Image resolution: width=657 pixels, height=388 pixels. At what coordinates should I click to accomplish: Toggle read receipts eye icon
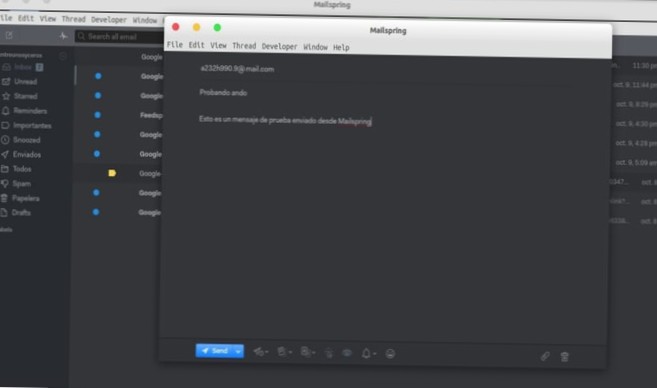pos(347,353)
